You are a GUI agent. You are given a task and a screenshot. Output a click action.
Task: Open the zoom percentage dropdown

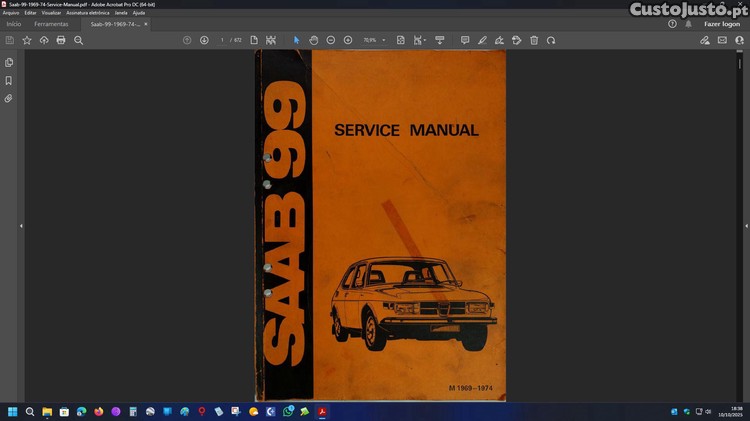384,40
